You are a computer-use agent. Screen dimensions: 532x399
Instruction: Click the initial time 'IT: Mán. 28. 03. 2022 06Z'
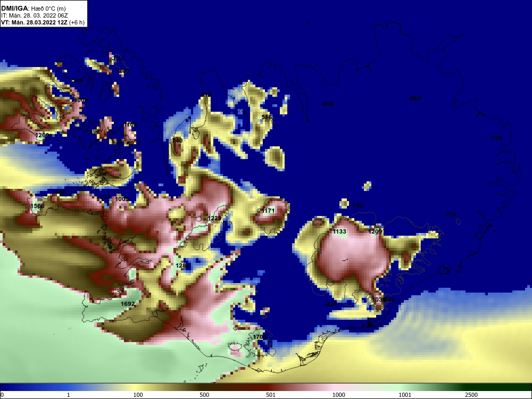(x=34, y=15)
